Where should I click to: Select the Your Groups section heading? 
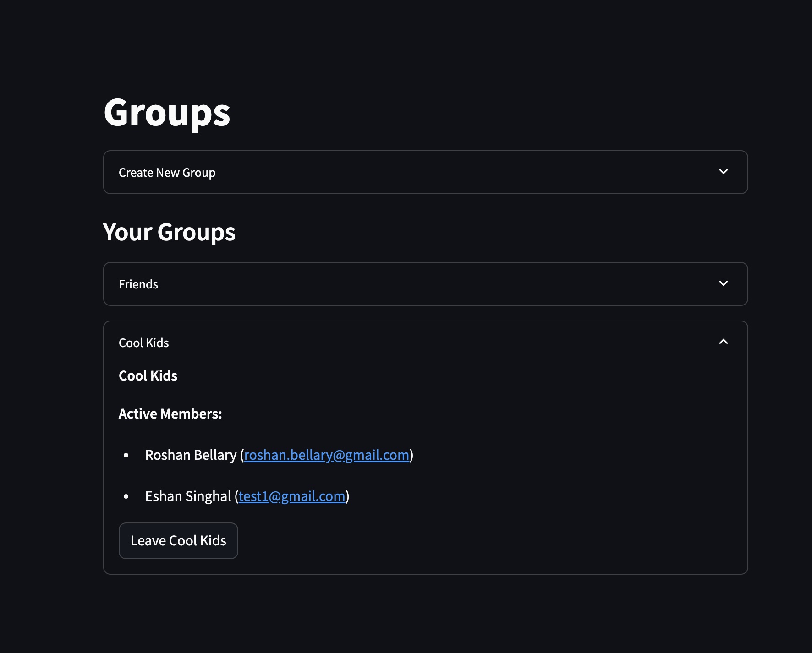(x=169, y=232)
